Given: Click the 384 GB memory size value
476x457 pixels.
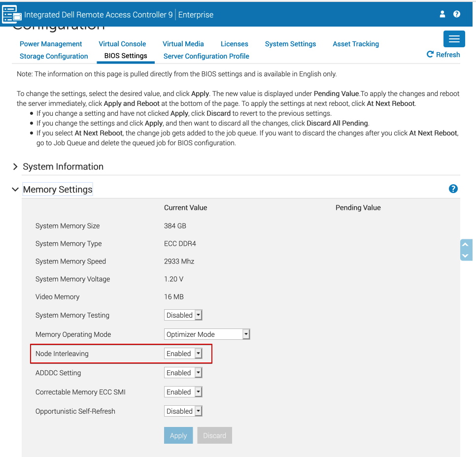Looking at the screenshot, I should click(x=175, y=226).
